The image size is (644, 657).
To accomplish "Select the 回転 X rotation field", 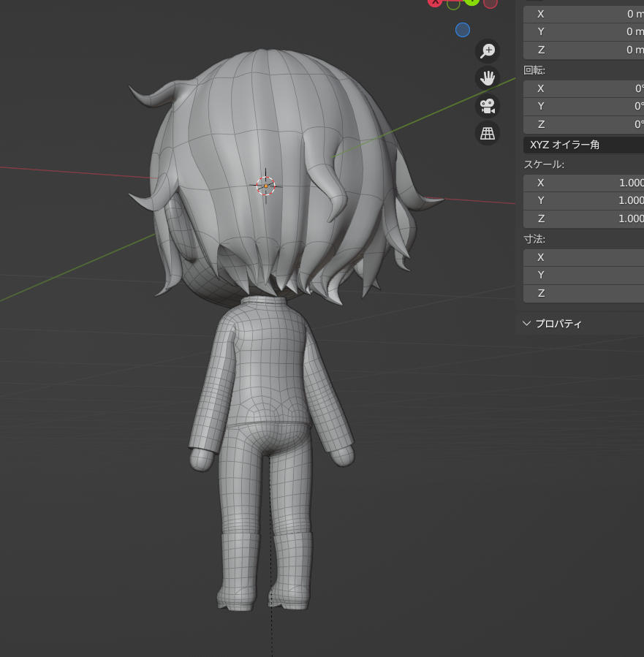I will pos(583,88).
